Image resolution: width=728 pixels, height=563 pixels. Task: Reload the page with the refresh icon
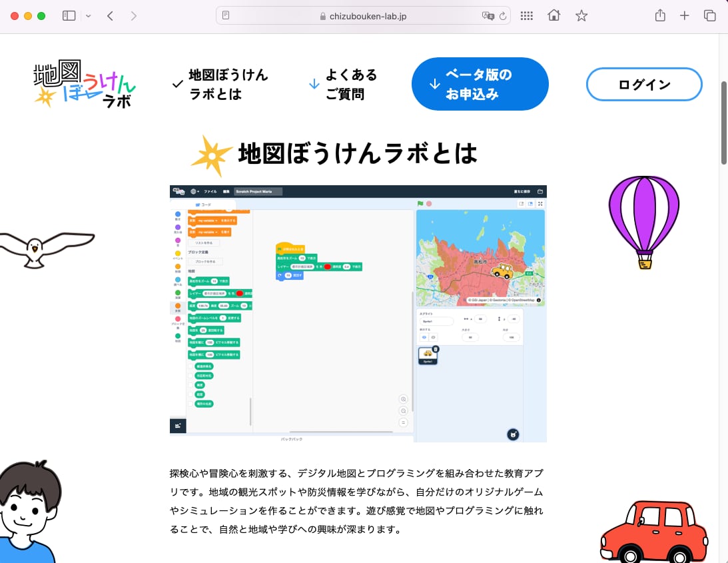click(x=503, y=16)
